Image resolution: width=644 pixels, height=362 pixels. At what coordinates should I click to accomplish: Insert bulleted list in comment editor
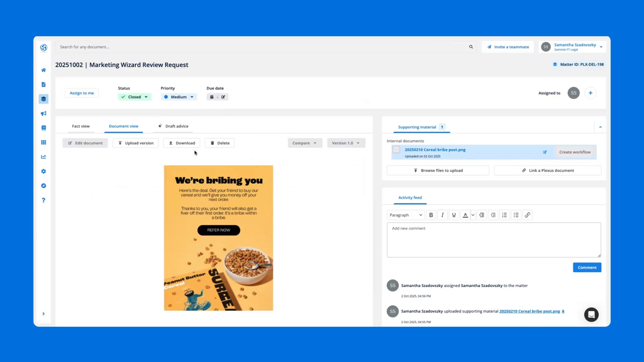(516, 215)
